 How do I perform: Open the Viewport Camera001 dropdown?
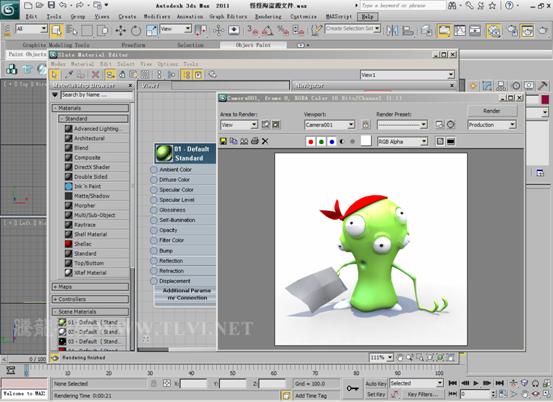tap(330, 125)
